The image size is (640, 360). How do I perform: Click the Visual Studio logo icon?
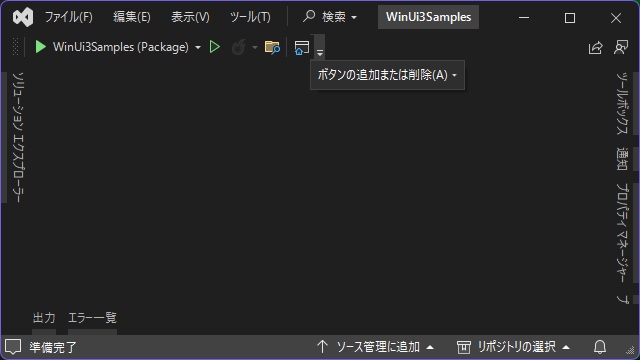tap(23, 17)
